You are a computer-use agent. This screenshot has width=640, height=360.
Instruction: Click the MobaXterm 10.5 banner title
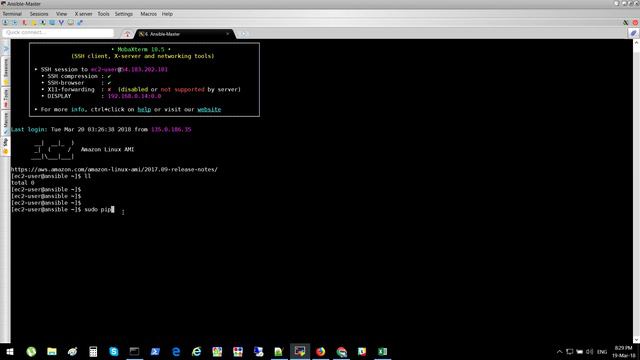point(141,49)
